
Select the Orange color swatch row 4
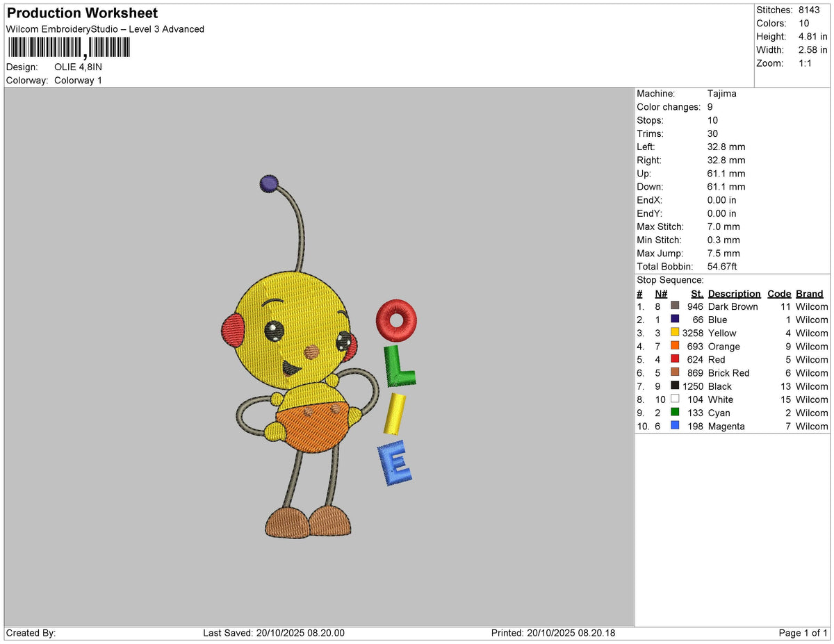(x=675, y=345)
